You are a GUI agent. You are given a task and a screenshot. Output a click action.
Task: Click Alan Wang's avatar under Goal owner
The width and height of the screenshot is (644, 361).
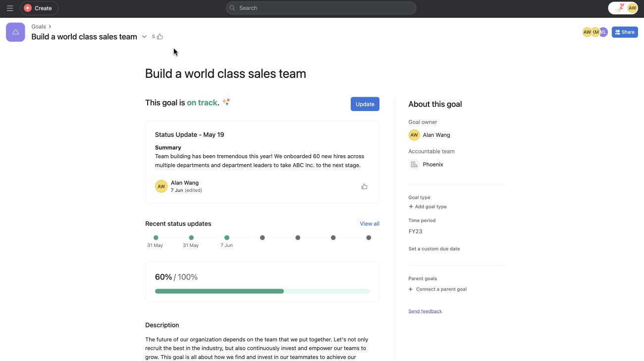point(414,135)
